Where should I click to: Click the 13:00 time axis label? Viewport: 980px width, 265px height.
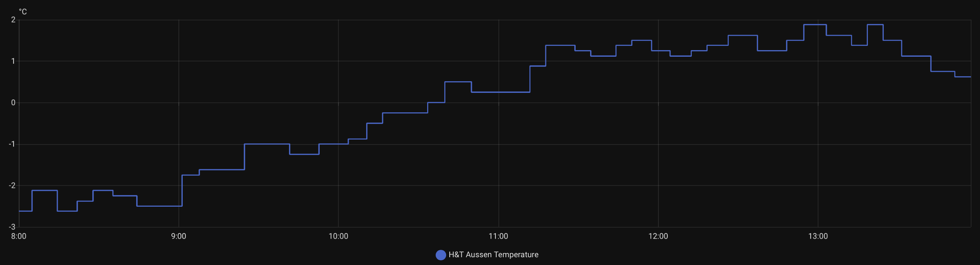point(818,236)
